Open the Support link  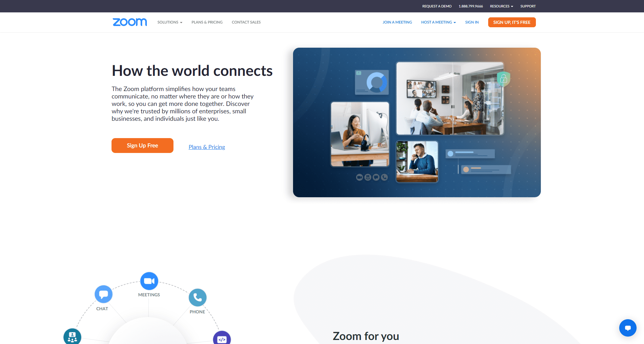528,6
